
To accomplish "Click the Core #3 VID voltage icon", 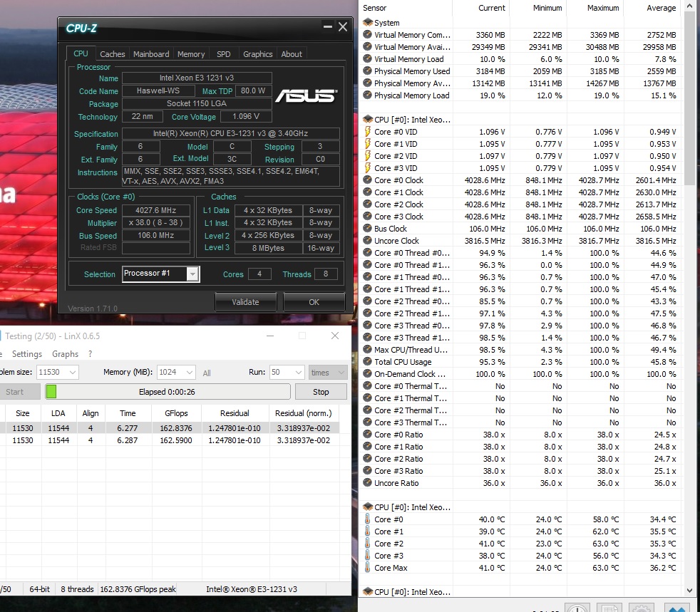I will pyautogui.click(x=367, y=167).
